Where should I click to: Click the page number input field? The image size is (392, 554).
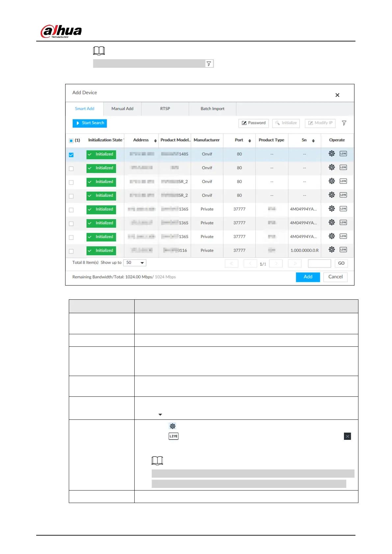[320, 264]
